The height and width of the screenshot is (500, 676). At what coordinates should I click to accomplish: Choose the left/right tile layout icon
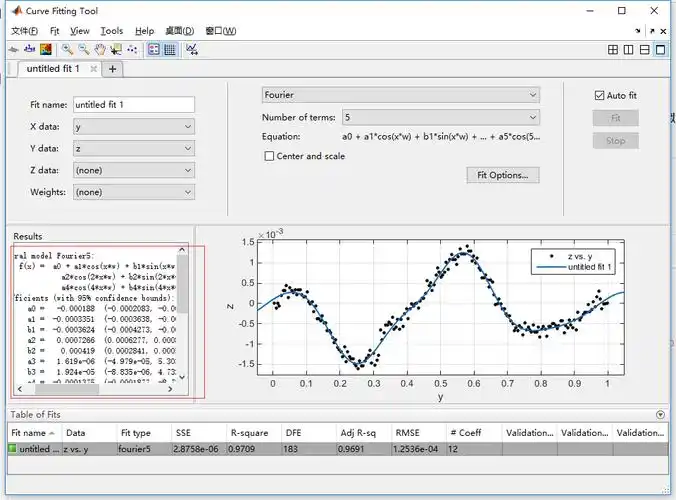click(x=629, y=49)
